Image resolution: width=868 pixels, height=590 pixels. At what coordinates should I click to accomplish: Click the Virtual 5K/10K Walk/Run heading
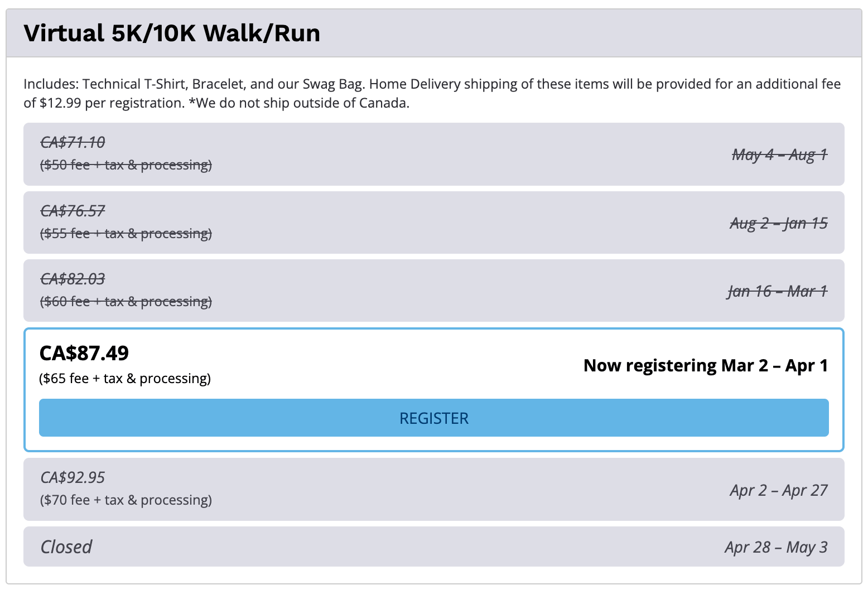(x=172, y=33)
